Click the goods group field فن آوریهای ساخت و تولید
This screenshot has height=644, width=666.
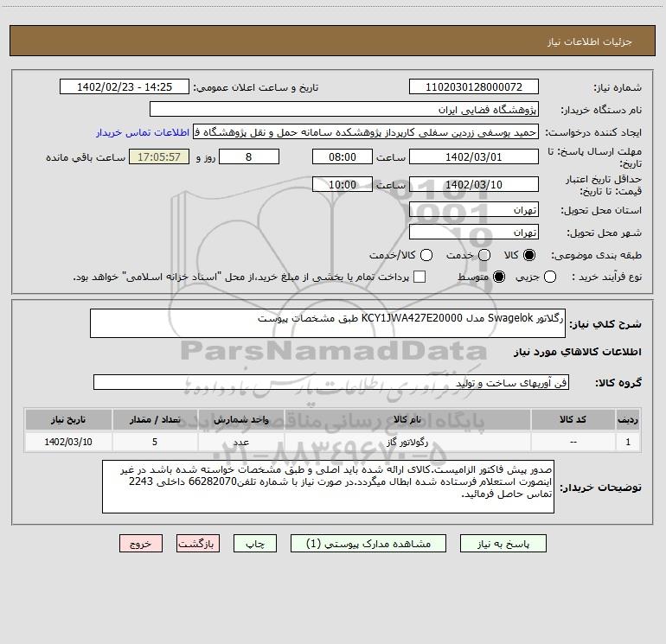pyautogui.click(x=331, y=382)
